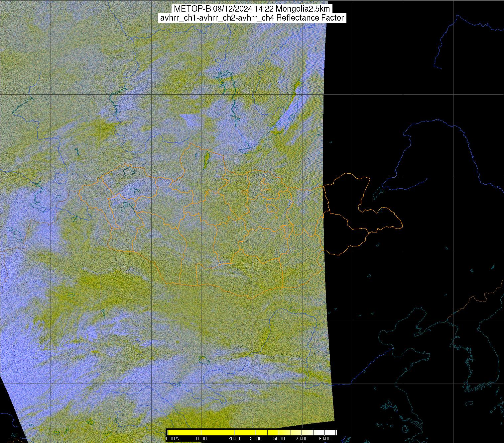Click the '90.00' colorbar label
The image size is (504, 443).
pyautogui.click(x=325, y=439)
